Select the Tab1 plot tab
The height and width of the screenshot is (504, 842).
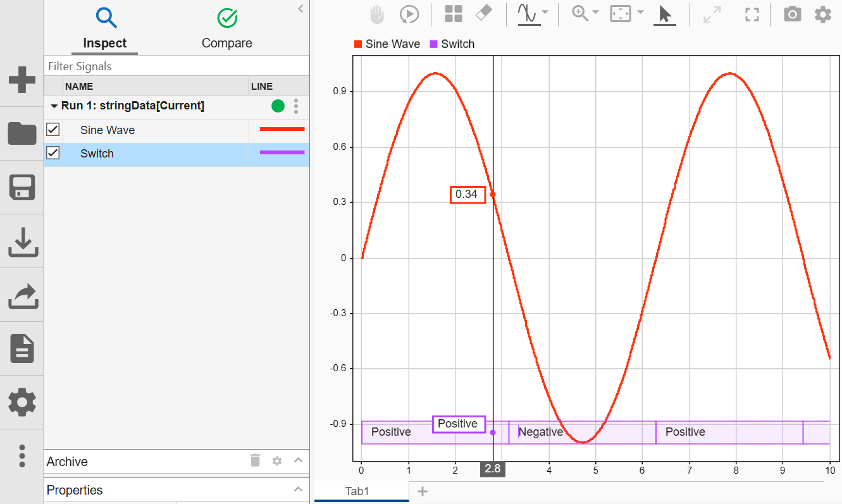pyautogui.click(x=362, y=491)
